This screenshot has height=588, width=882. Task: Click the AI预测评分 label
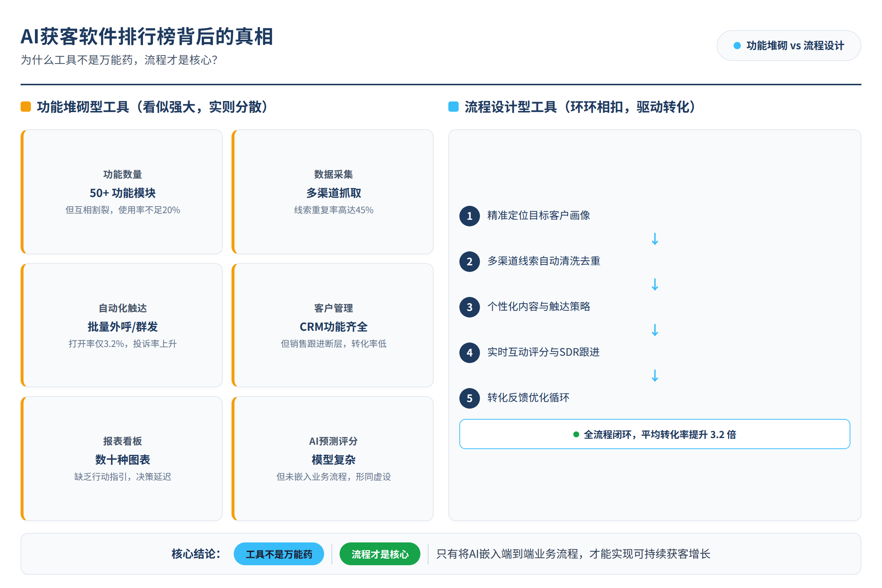pos(333,441)
